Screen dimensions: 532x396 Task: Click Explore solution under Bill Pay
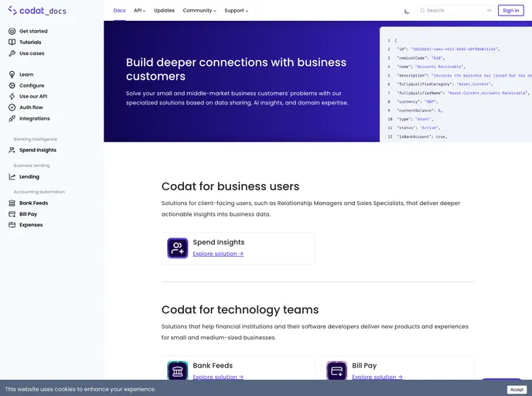point(377,377)
